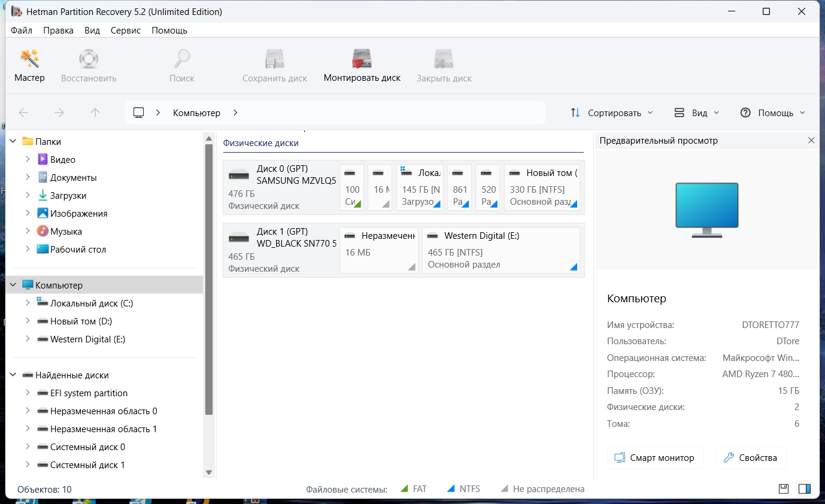Toggle the preview pane view button
This screenshot has width=825, height=504.
(805, 489)
